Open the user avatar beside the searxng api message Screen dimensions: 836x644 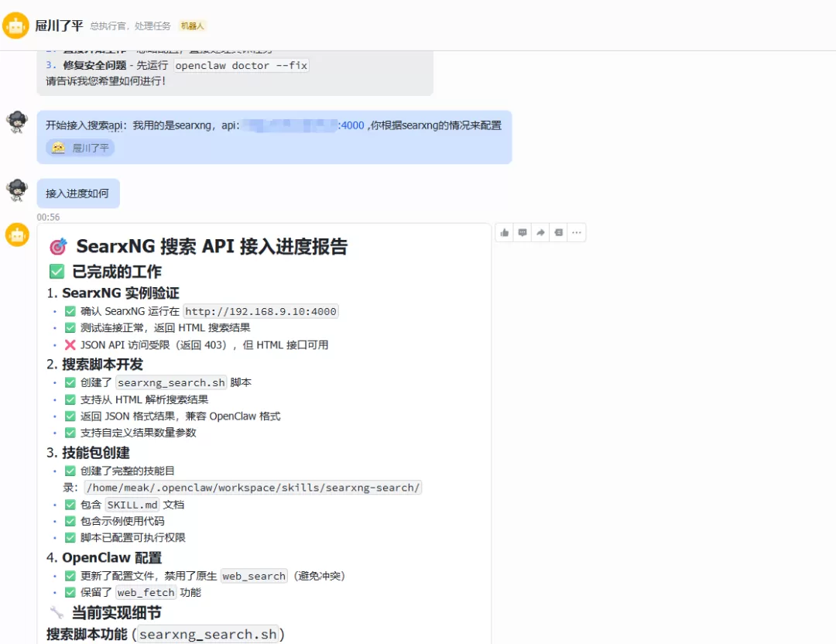(17, 122)
